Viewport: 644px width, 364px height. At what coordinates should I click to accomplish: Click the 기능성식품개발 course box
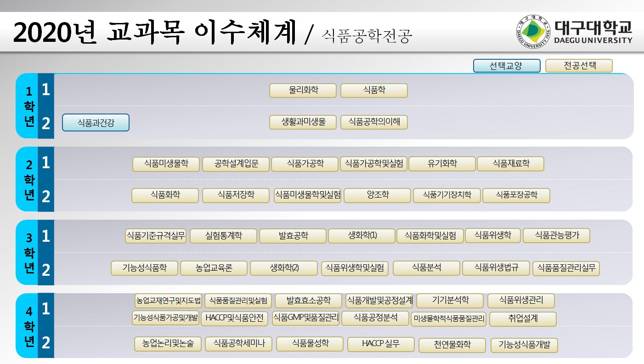524,345
